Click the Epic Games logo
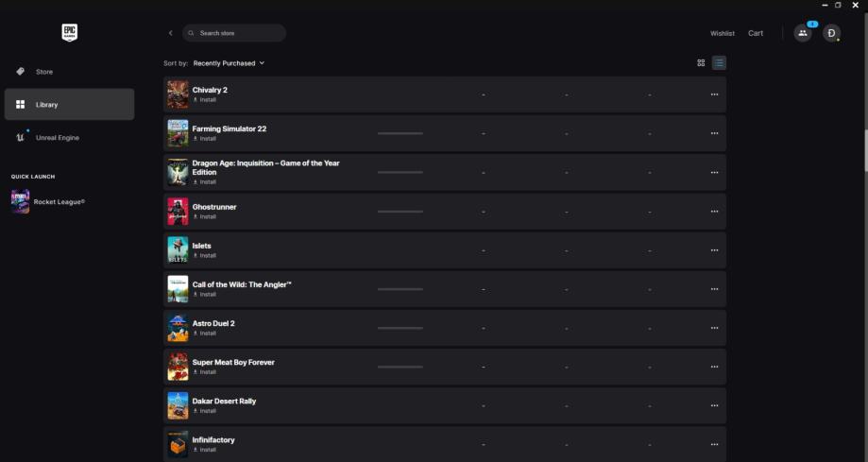 tap(69, 33)
